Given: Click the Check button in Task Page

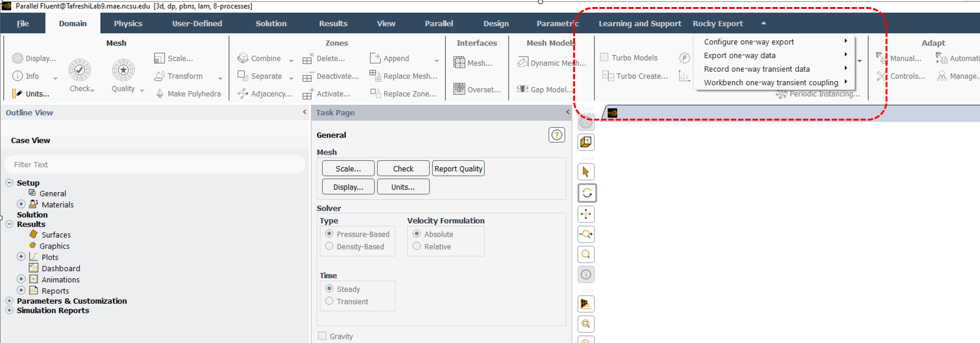Looking at the screenshot, I should 403,168.
